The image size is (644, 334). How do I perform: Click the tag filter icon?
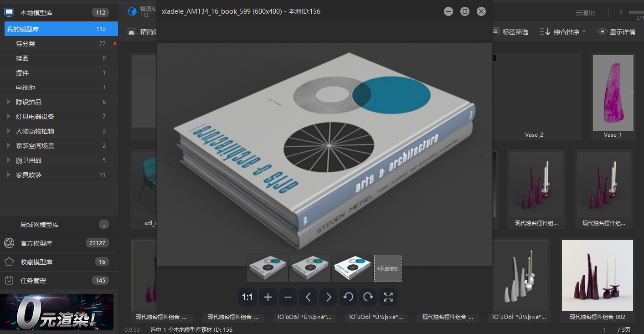point(496,31)
